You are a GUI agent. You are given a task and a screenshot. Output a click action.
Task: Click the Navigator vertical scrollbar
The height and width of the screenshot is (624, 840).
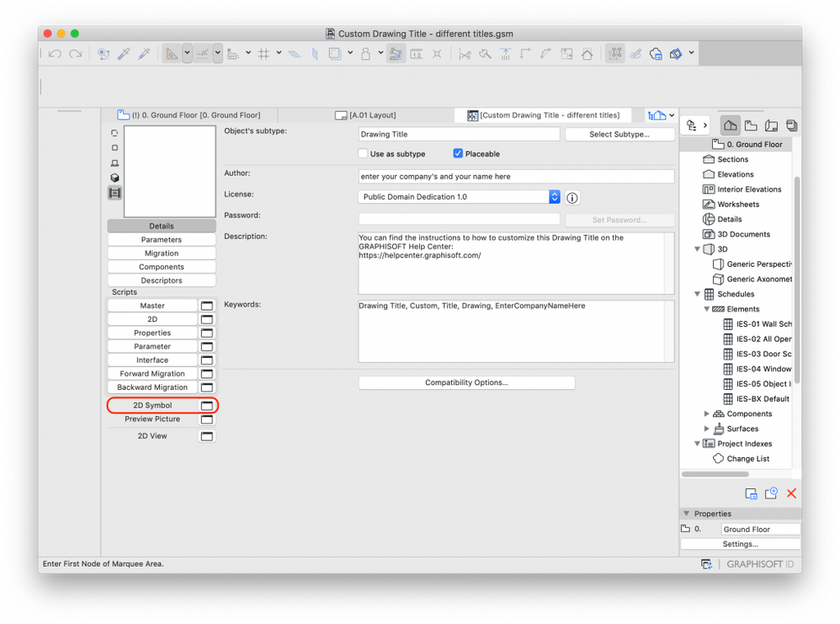797,280
